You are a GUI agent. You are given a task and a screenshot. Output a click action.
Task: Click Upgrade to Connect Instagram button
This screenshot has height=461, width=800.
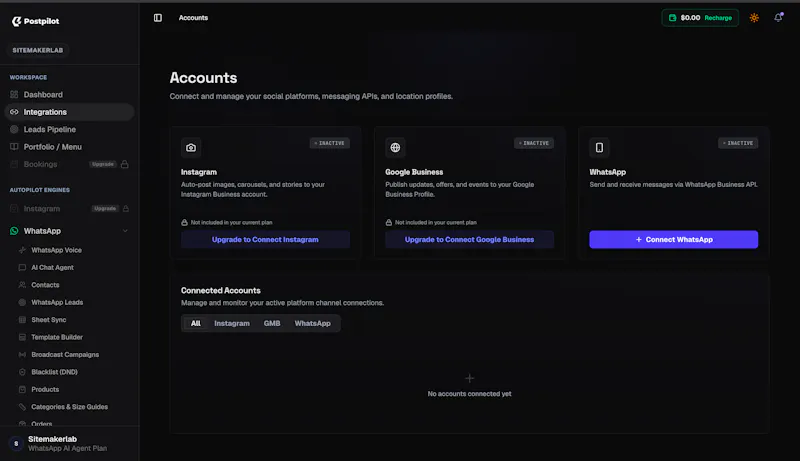pos(265,240)
